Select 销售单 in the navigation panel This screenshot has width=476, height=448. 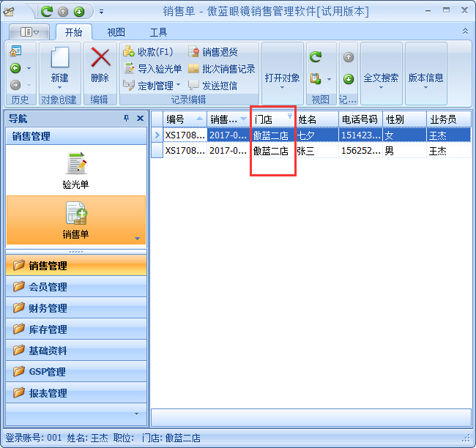(75, 219)
